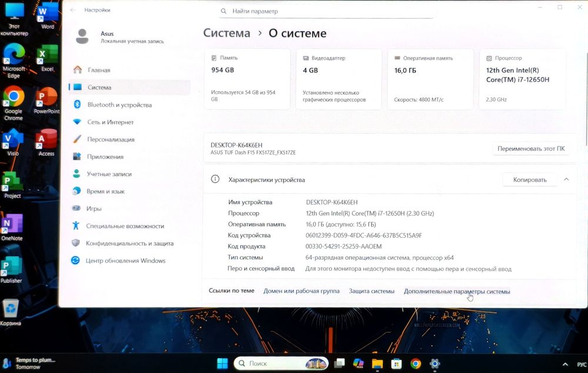Open Центр обновления Windows
The width and height of the screenshot is (588, 373).
coord(129,261)
